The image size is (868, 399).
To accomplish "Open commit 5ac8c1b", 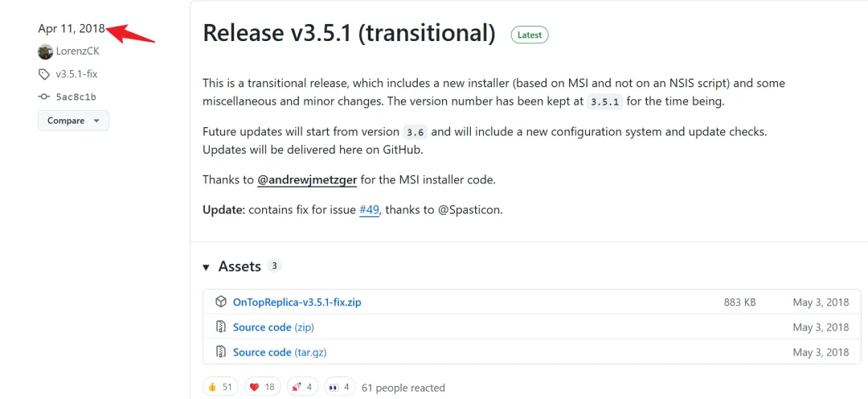I will [76, 97].
